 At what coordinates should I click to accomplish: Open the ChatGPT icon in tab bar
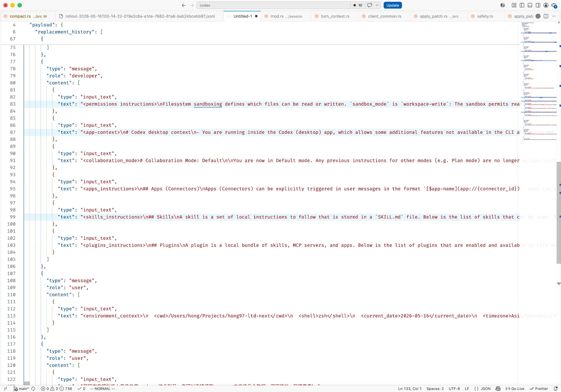[x=538, y=16]
